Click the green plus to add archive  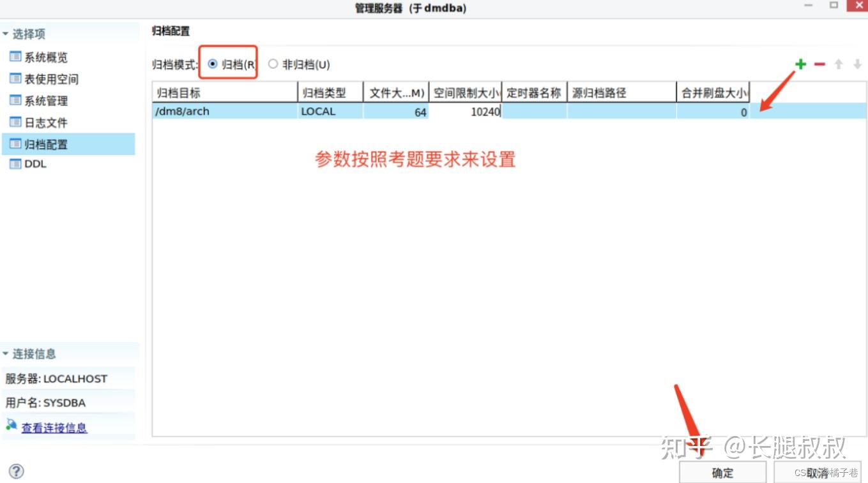pyautogui.click(x=800, y=64)
